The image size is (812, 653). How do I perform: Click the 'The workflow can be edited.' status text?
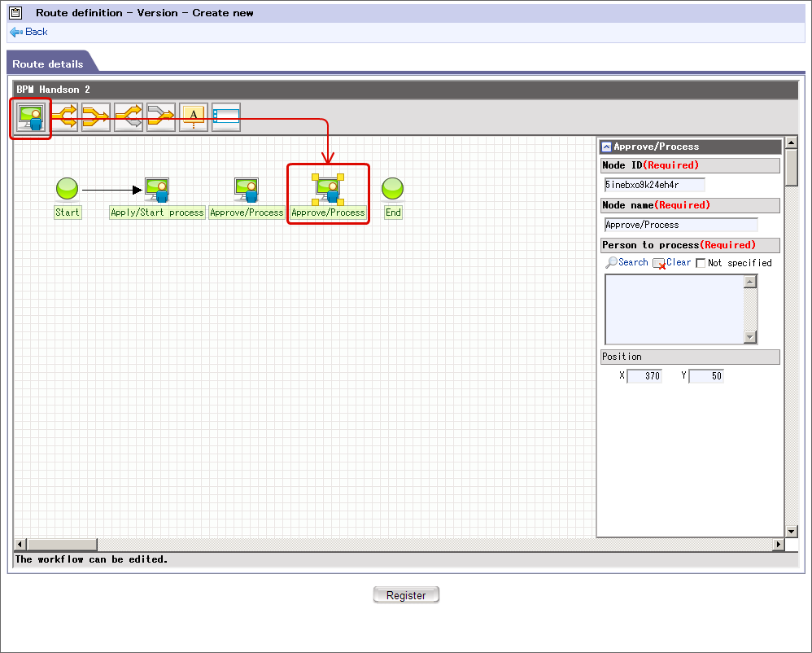click(91, 559)
